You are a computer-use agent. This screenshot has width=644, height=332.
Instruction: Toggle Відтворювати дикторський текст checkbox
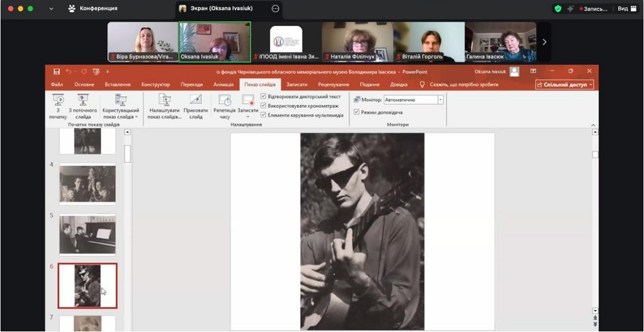263,97
